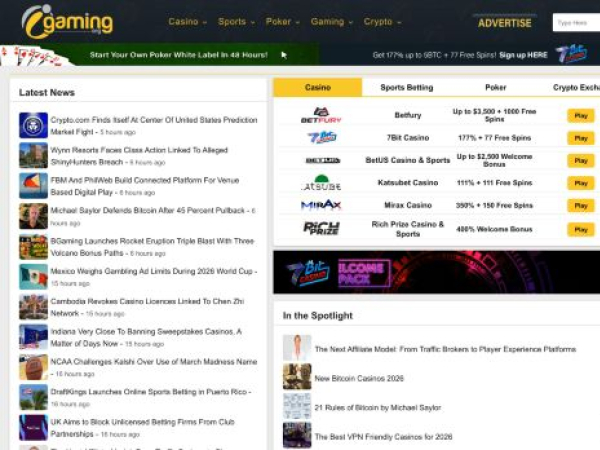
Task: Click Play for Rich Prize Casino
Action: (580, 230)
